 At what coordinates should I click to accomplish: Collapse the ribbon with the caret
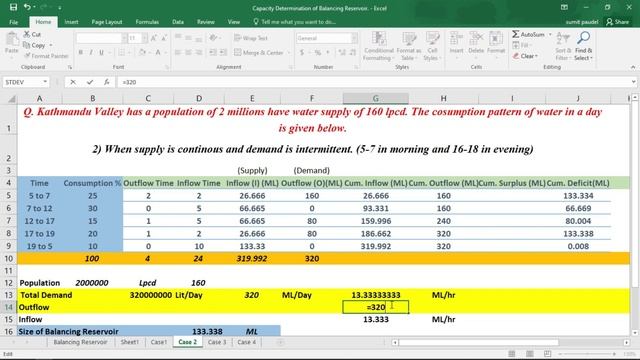[633, 67]
